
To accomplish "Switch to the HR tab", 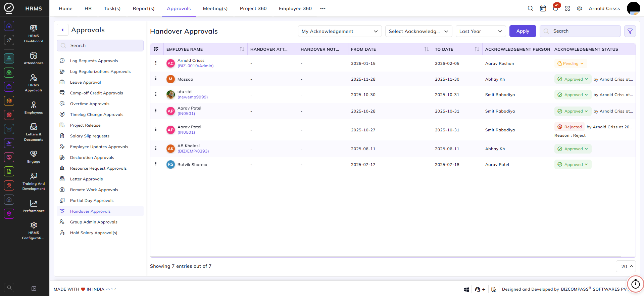I will tap(88, 8).
